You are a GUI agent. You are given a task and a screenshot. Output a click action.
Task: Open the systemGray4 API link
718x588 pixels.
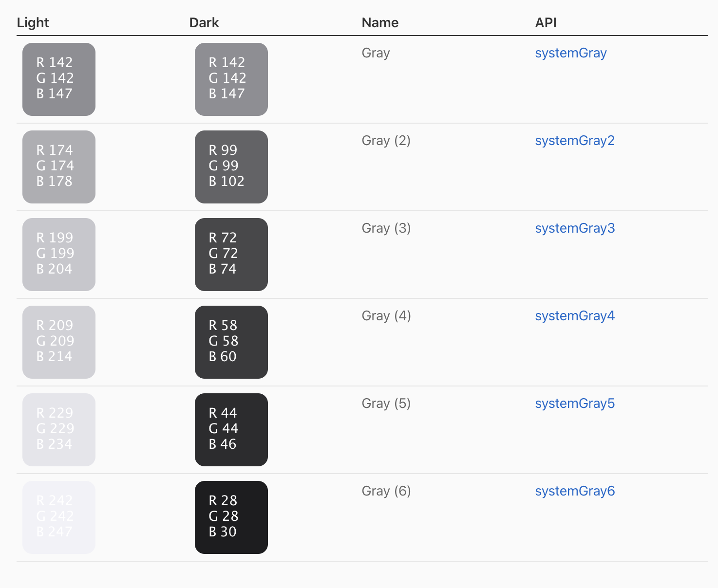(575, 316)
